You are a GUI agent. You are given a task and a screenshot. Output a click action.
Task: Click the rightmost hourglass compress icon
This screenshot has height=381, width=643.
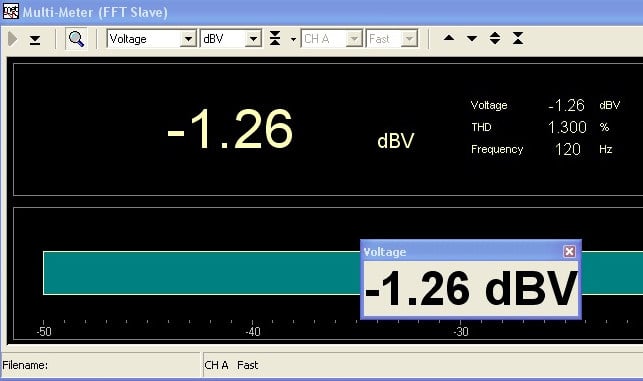(x=518, y=39)
